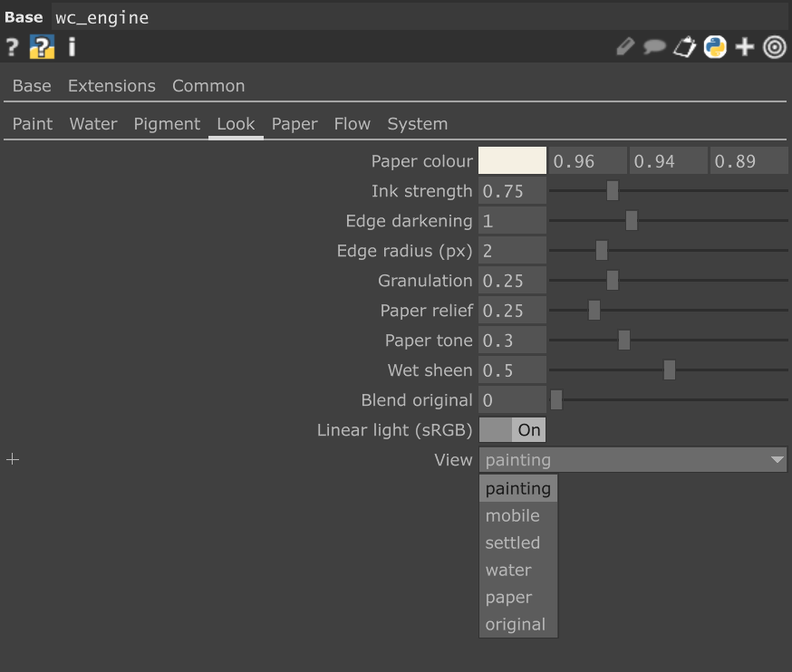792x672 pixels.
Task: Open the Extensions page tab
Action: tap(111, 86)
